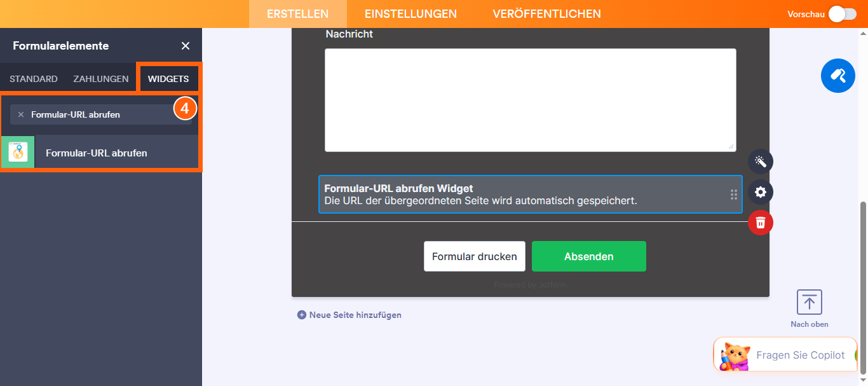
Task: Clear the widget search with the x icon
Action: pyautogui.click(x=21, y=114)
